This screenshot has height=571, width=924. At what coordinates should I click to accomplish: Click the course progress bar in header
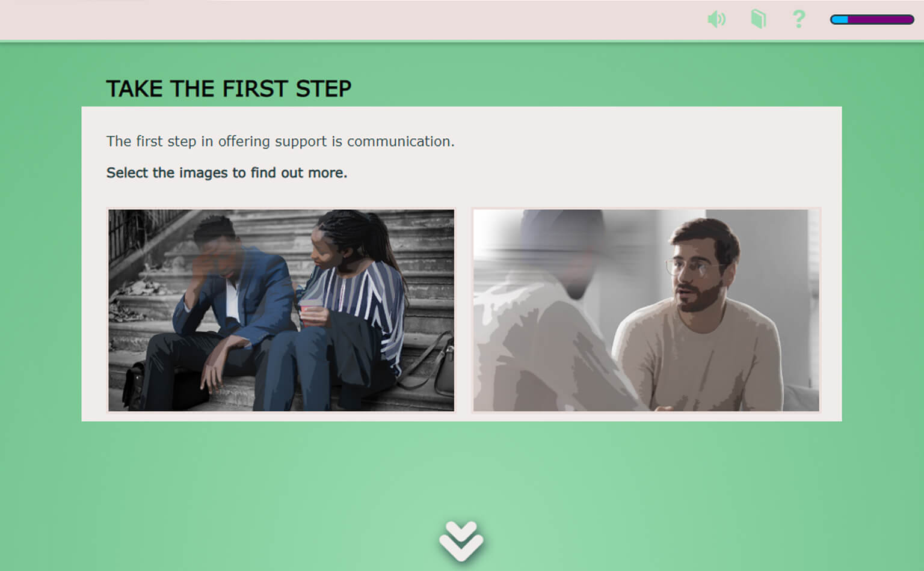[x=872, y=20]
